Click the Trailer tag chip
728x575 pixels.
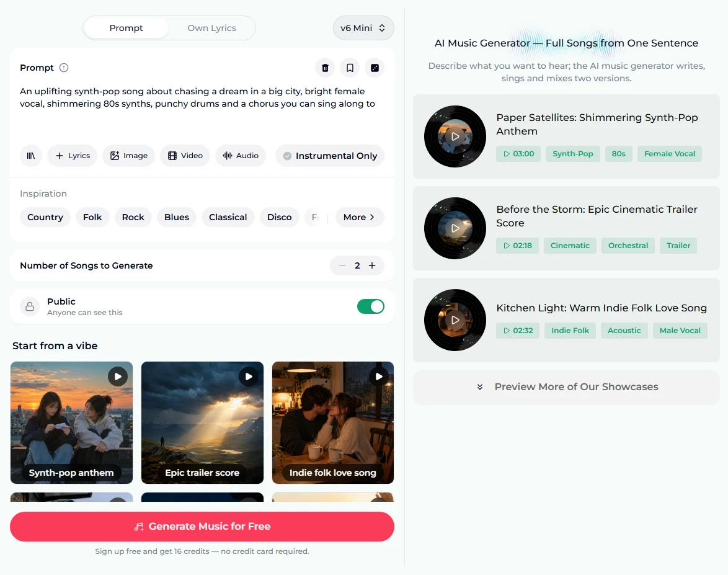(678, 246)
